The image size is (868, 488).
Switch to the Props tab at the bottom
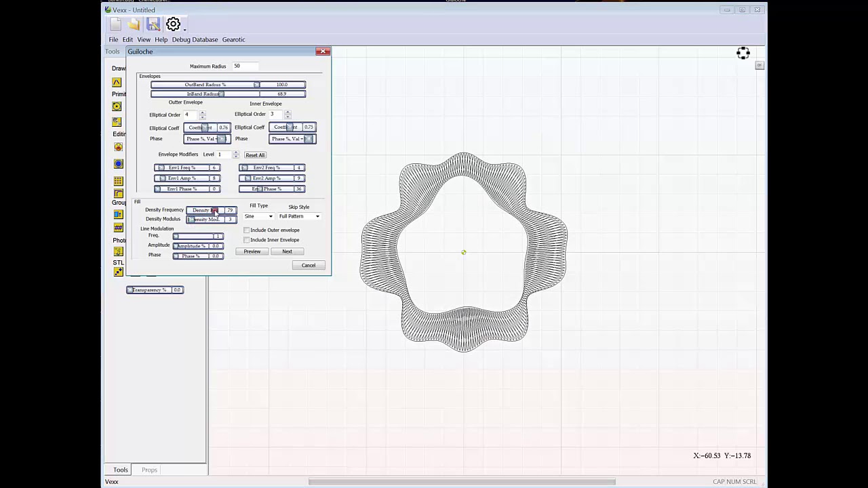pyautogui.click(x=149, y=470)
